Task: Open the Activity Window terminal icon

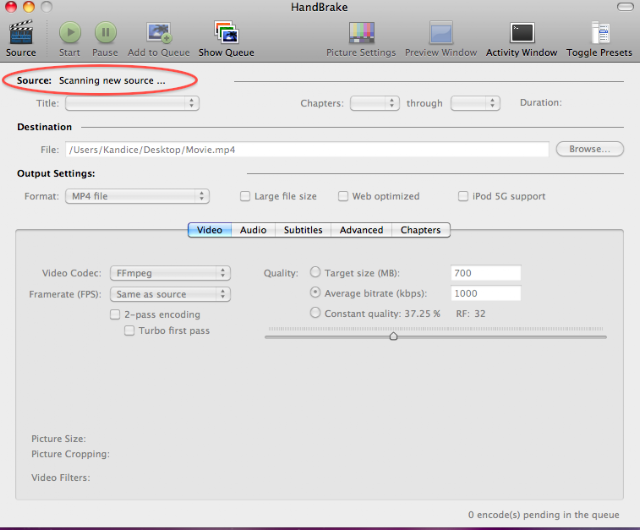Action: pyautogui.click(x=522, y=33)
